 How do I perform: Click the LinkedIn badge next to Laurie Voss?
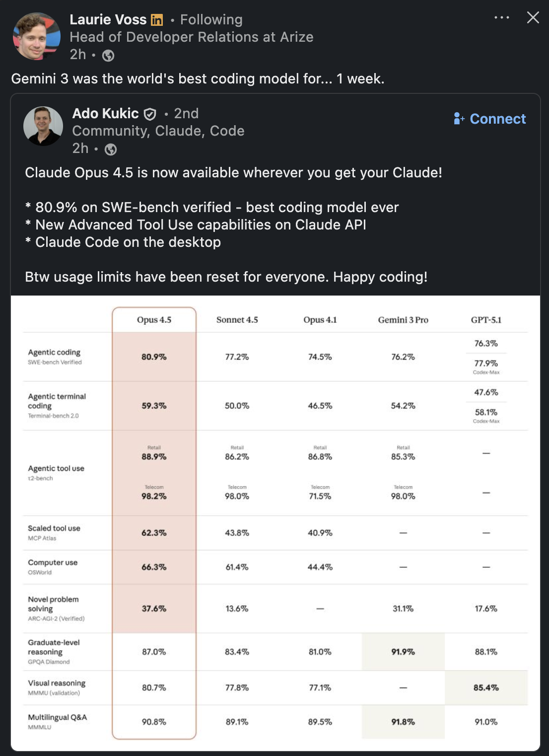pyautogui.click(x=157, y=19)
